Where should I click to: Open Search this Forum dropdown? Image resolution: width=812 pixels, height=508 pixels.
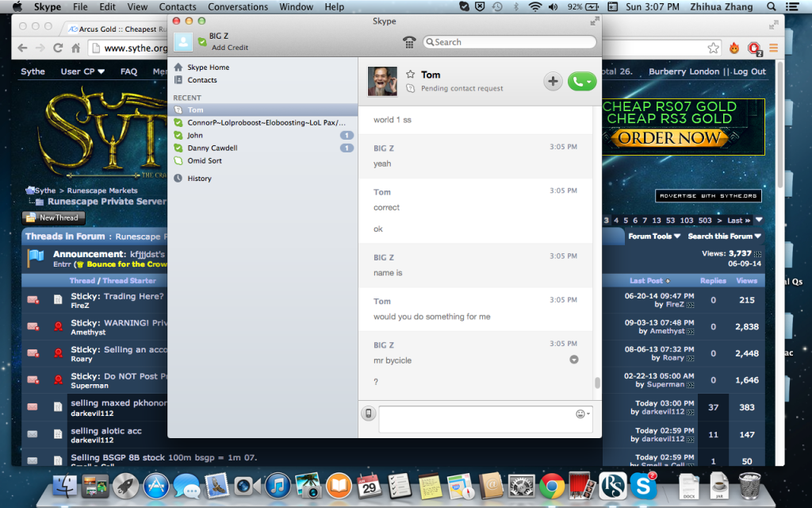[x=724, y=237]
